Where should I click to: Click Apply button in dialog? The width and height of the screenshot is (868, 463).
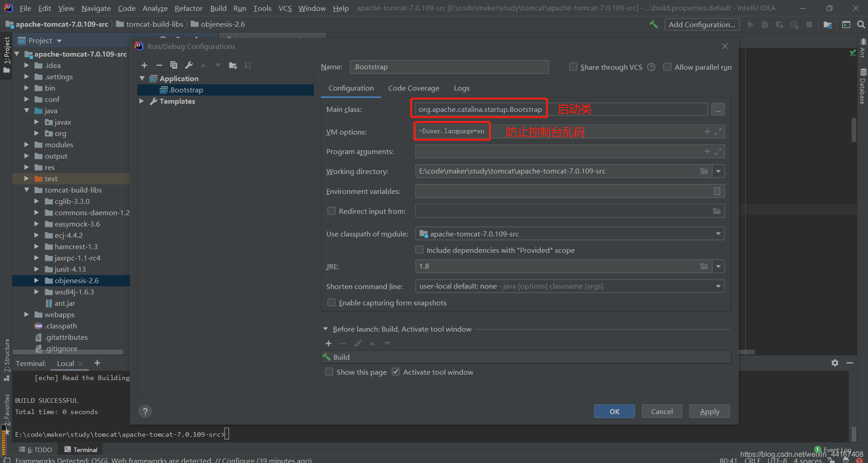(x=709, y=411)
